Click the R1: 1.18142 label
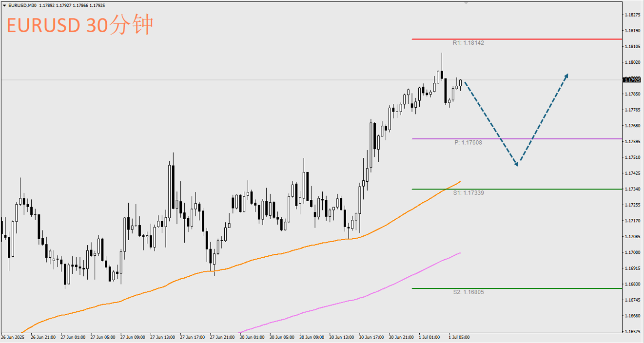Image resolution: width=644 pixels, height=343 pixels. (x=468, y=43)
